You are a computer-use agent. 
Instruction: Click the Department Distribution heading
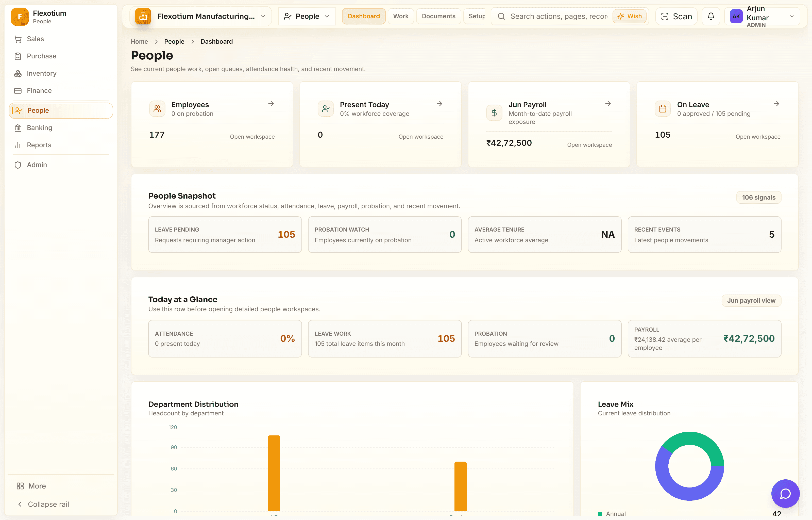click(193, 404)
